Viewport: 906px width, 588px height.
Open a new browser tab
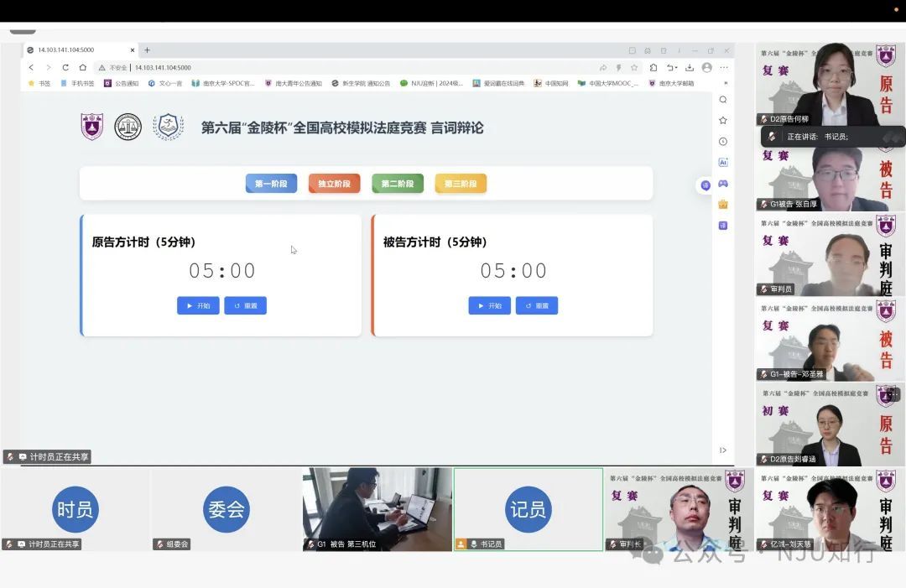point(147,49)
